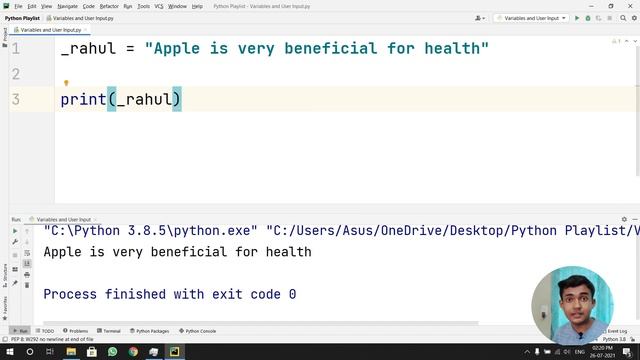Click the print(_rahul) line in the editor
640x360 pixels.
pyautogui.click(x=121, y=99)
